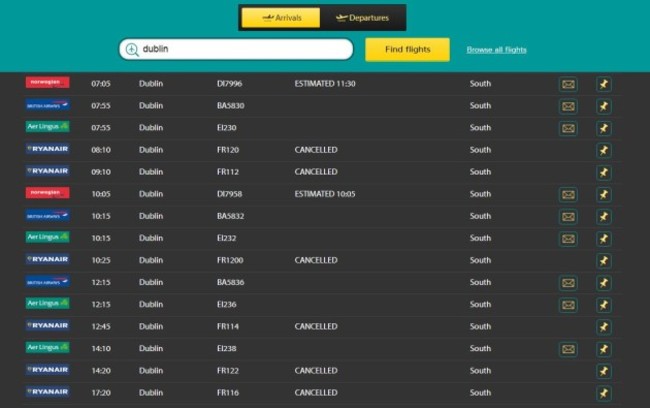The image size is (650, 408).
Task: Click CANCELLED status for flight FR120
Action: click(x=316, y=150)
